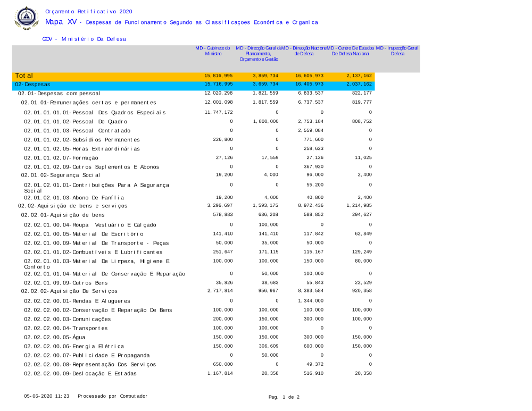Click the Mapa XV heading
Viewport: 532px width, 411px height.
tap(61, 22)
